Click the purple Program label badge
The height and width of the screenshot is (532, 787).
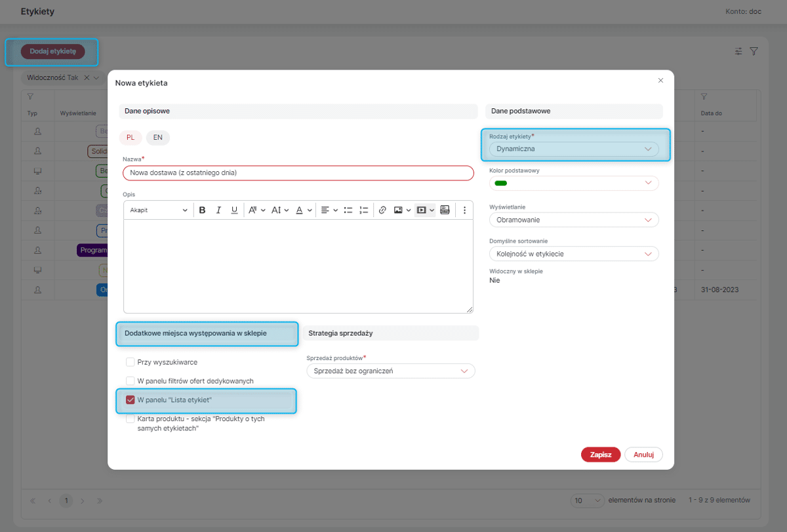[92, 250]
